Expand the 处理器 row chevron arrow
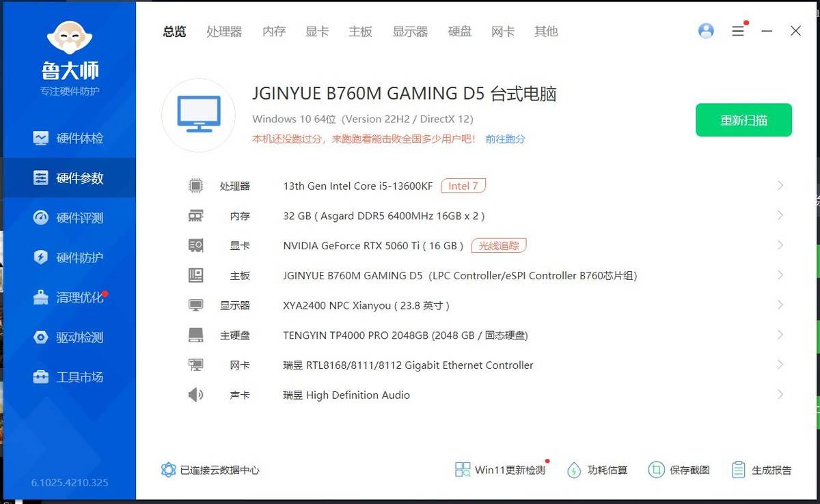 (x=780, y=186)
